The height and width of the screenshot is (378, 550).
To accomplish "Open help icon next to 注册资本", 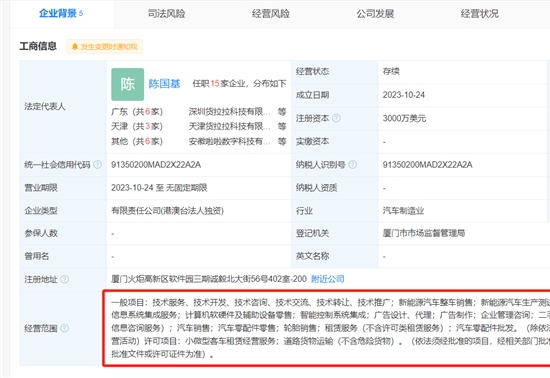I will (336, 118).
